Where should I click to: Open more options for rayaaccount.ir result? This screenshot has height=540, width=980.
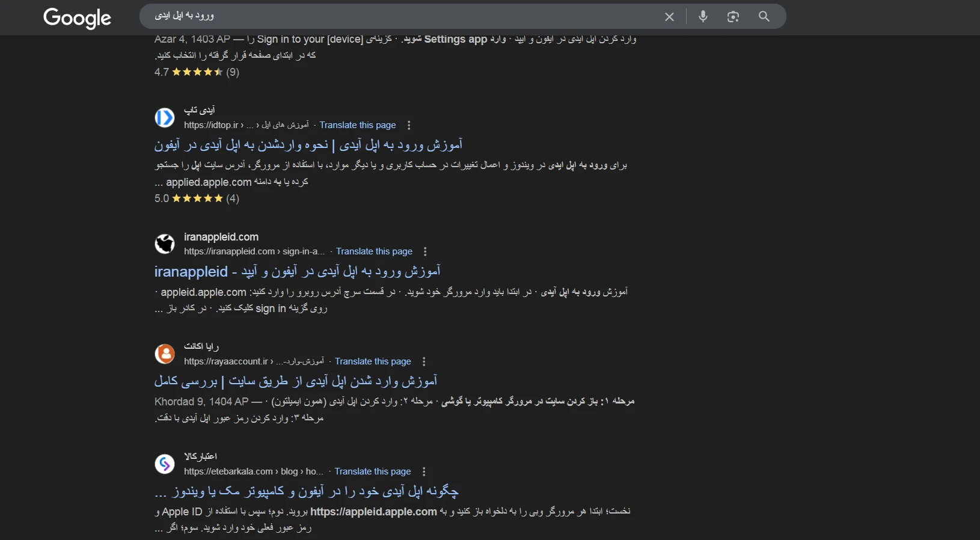pos(424,361)
